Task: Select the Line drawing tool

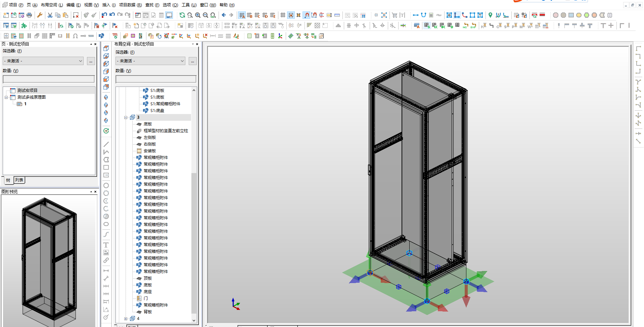Action: pyautogui.click(x=106, y=144)
